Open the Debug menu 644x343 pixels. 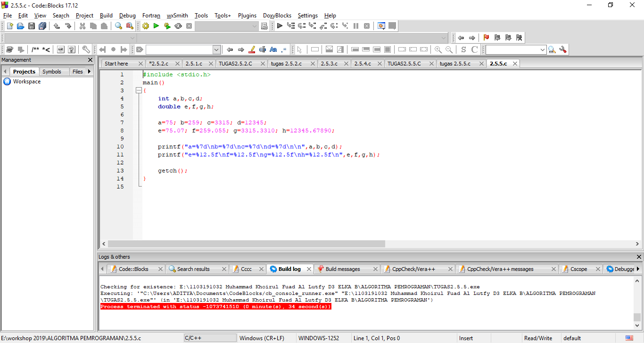pyautogui.click(x=127, y=16)
